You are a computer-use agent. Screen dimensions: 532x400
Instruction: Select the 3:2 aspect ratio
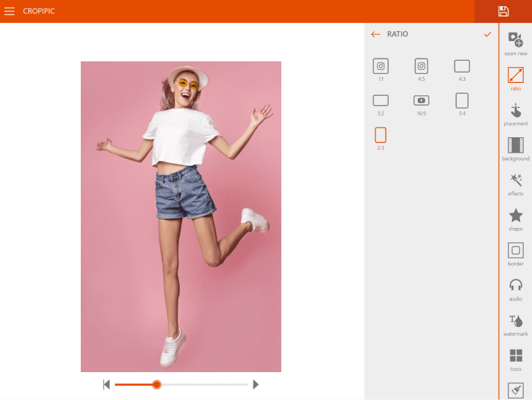pyautogui.click(x=380, y=101)
